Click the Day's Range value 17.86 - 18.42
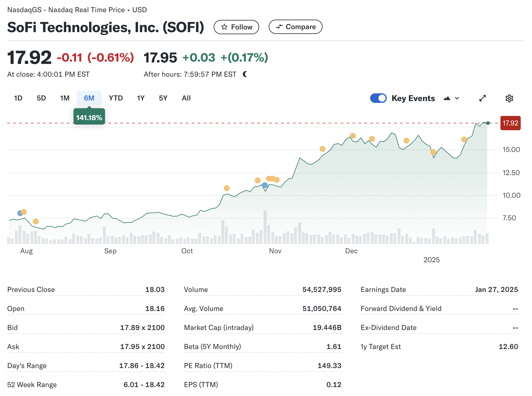The width and height of the screenshot is (532, 396). 142,366
